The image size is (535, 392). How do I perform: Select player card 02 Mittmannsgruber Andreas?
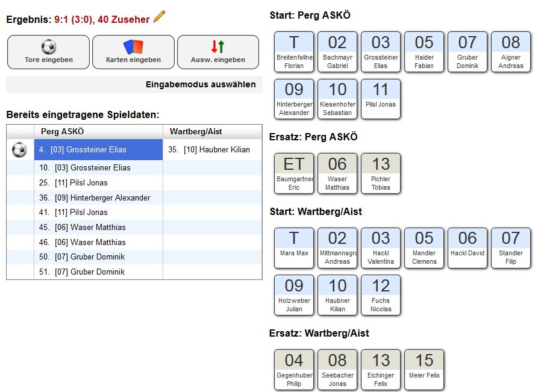337,248
